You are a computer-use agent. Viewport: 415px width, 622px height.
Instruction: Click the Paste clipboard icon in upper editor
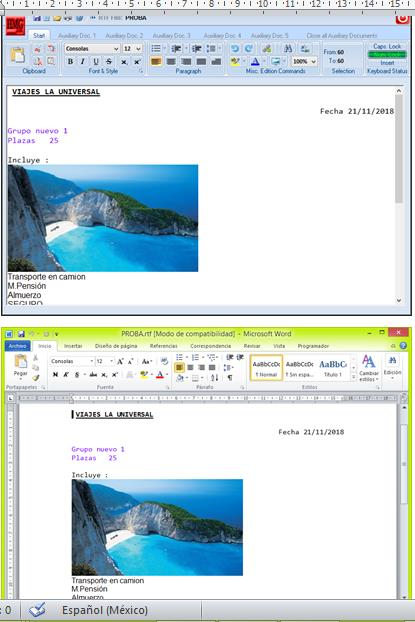[17, 55]
